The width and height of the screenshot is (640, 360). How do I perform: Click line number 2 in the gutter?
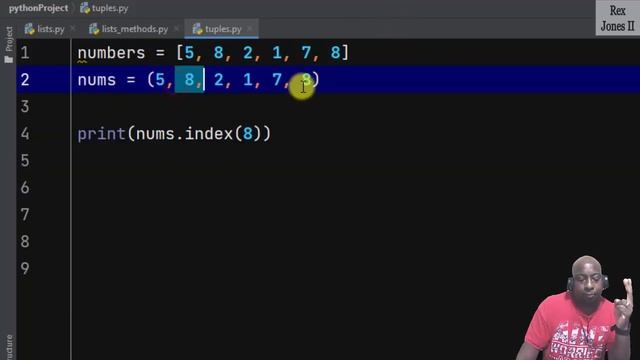click(25, 80)
